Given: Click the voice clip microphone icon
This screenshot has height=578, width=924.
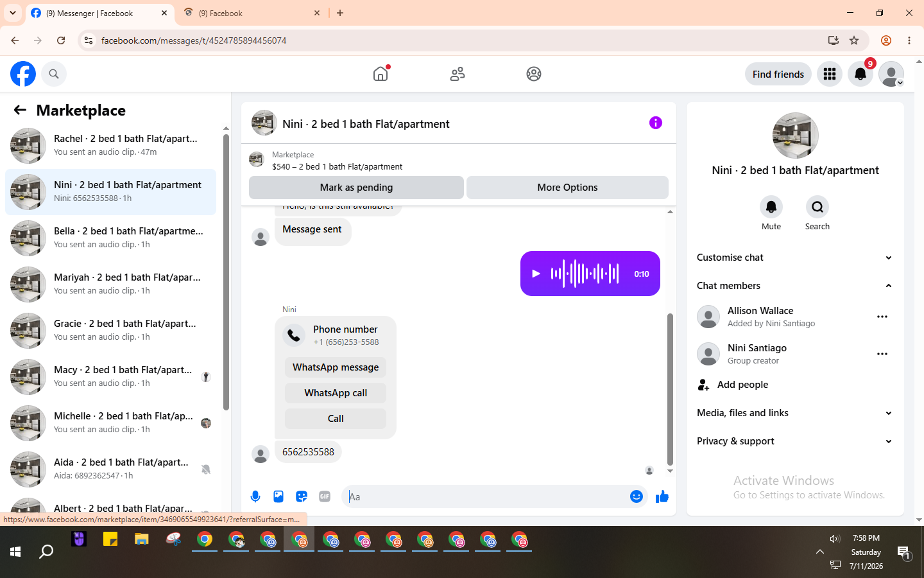Looking at the screenshot, I should [255, 496].
